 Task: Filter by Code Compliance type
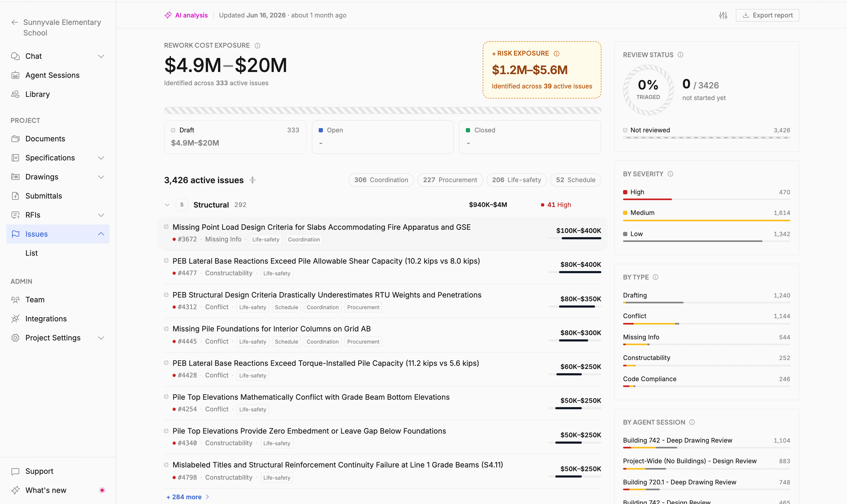[x=706, y=382]
